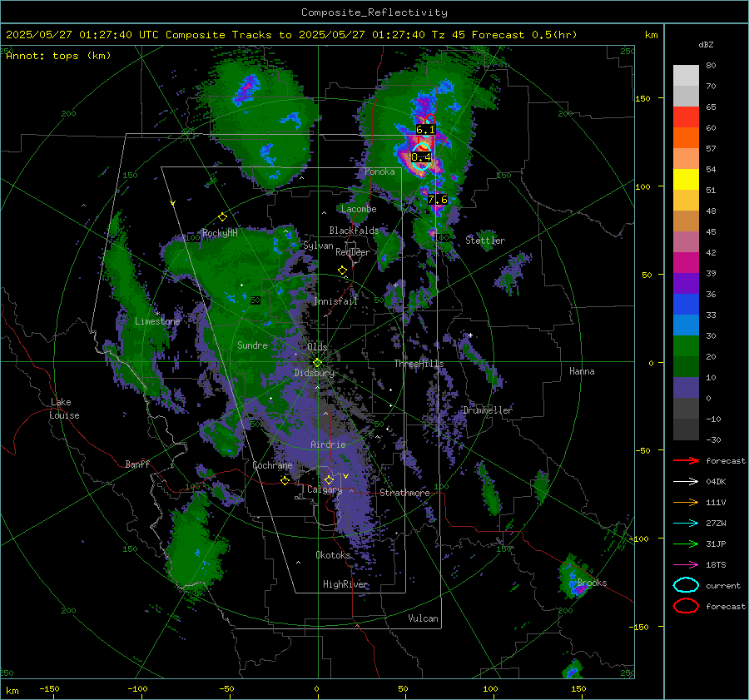The height and width of the screenshot is (700, 749).
Task: Pick the yellow 51-54 dBZ swatch
Action: click(x=686, y=180)
